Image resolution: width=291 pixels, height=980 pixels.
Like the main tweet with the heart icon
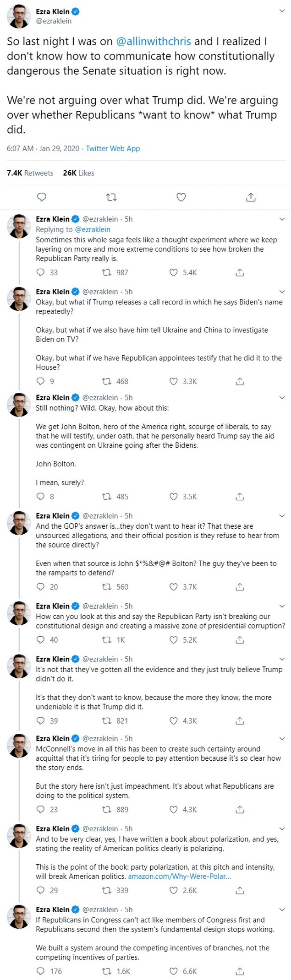click(x=181, y=197)
